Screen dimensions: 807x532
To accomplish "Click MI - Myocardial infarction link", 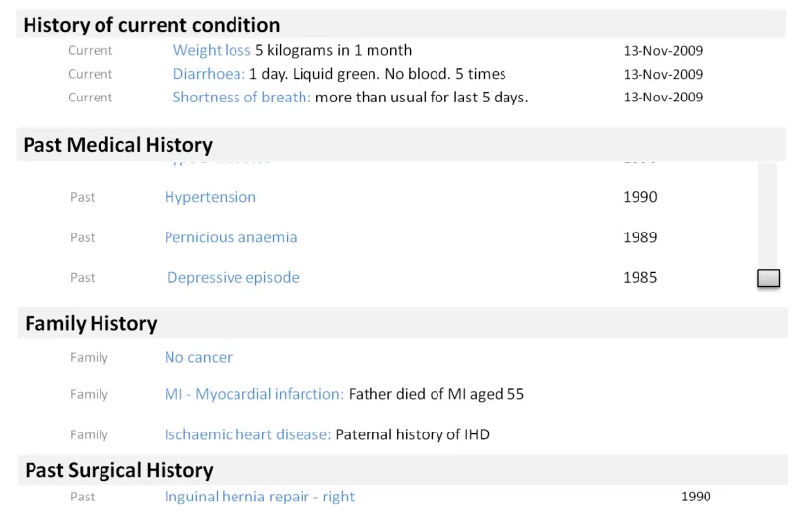I will click(253, 394).
